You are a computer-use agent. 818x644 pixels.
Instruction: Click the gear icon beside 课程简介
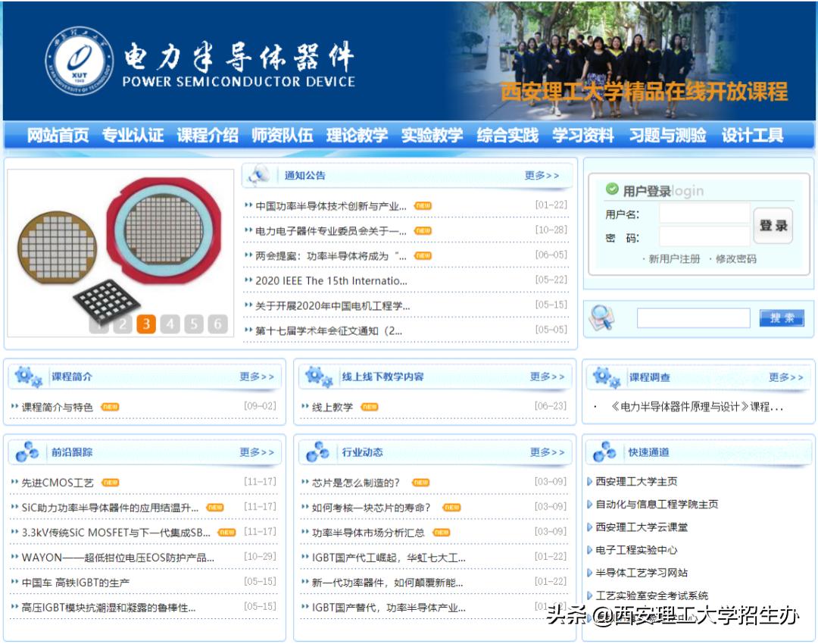(x=24, y=377)
